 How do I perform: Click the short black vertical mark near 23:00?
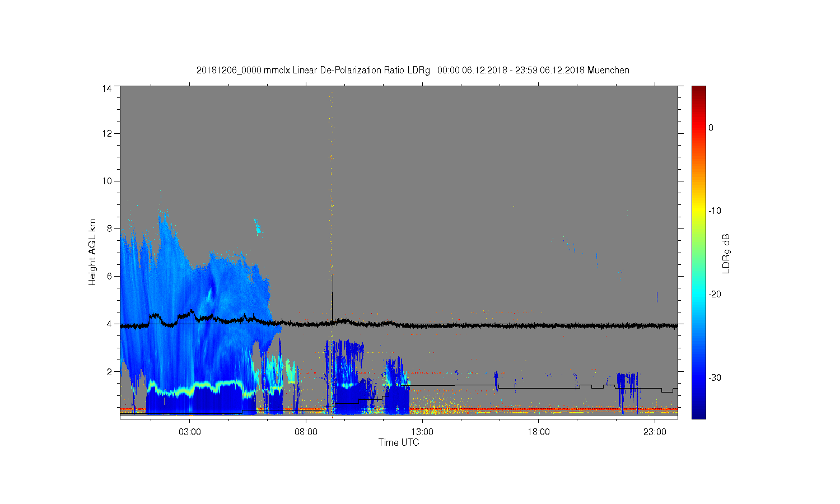657,297
